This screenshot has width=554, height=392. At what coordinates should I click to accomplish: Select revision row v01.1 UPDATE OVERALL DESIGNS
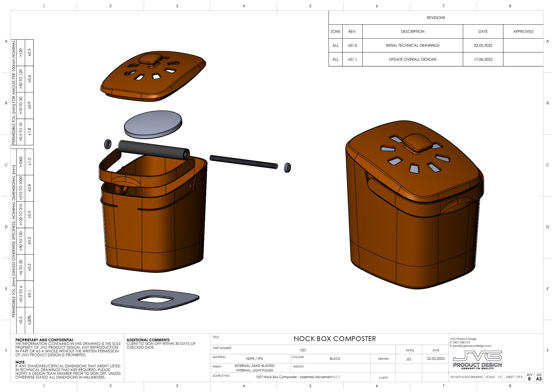coord(413,59)
